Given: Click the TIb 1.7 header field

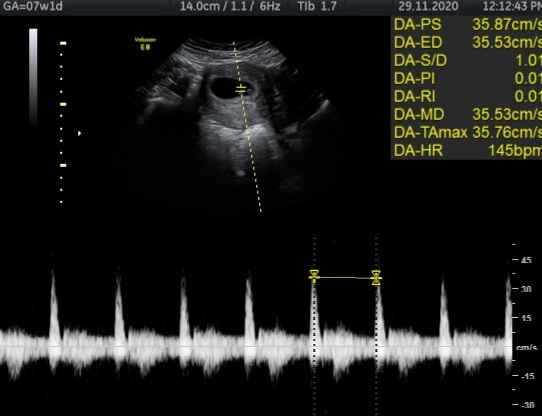Looking at the screenshot, I should point(317,6).
